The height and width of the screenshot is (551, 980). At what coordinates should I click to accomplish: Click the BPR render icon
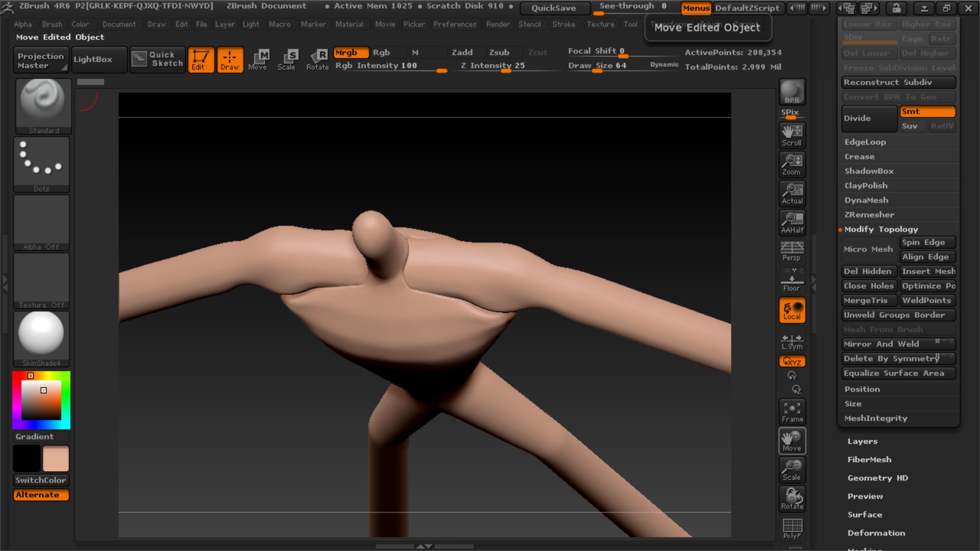792,92
